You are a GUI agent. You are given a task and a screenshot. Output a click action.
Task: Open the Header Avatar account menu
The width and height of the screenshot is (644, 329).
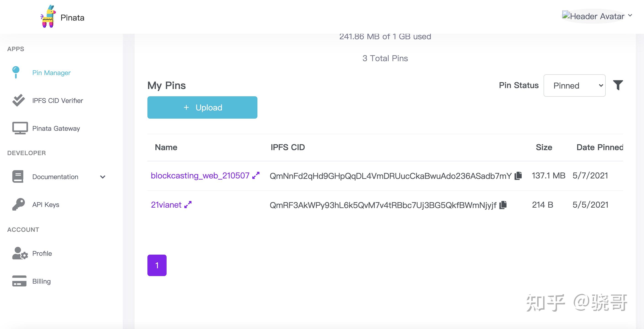point(597,16)
